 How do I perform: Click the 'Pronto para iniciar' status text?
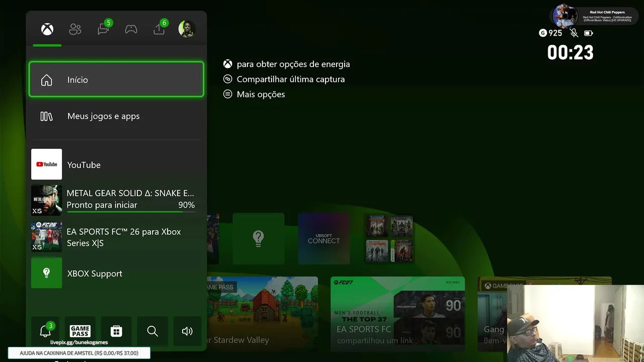(102, 205)
